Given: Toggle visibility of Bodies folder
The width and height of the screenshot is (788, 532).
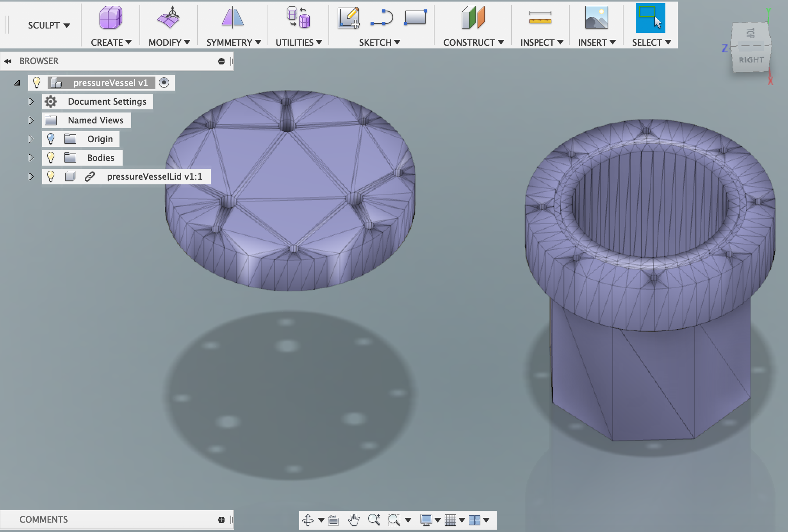Looking at the screenshot, I should [50, 157].
